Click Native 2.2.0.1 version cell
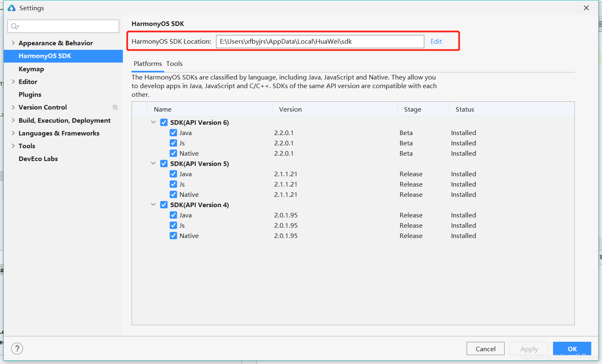 pos(284,153)
